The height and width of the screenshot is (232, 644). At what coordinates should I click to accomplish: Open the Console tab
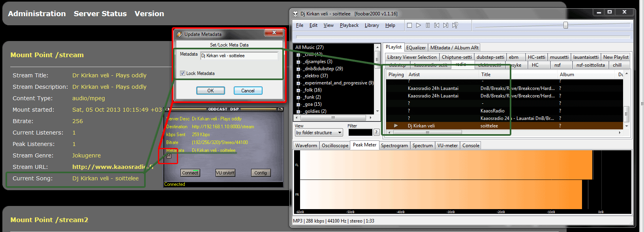click(471, 146)
